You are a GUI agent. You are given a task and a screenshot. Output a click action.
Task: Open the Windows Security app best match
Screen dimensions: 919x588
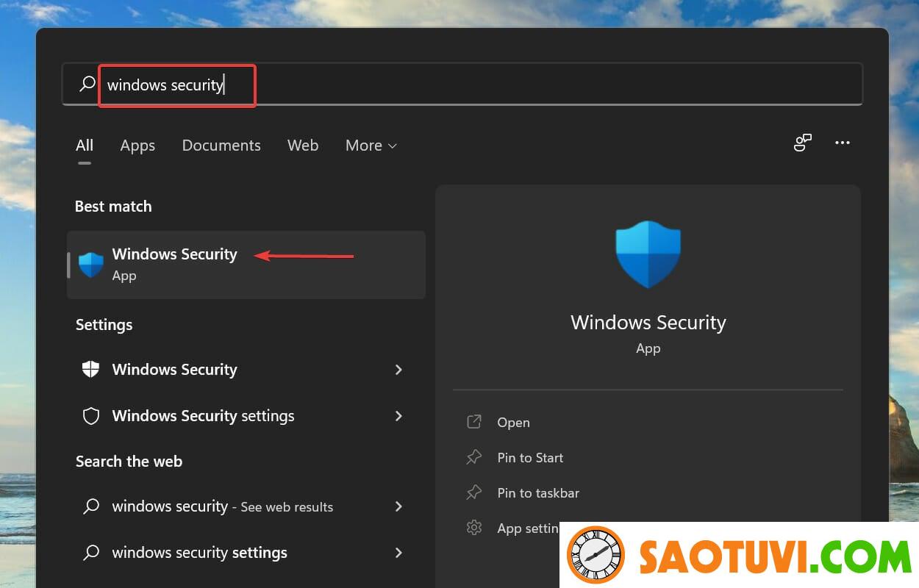click(x=246, y=265)
